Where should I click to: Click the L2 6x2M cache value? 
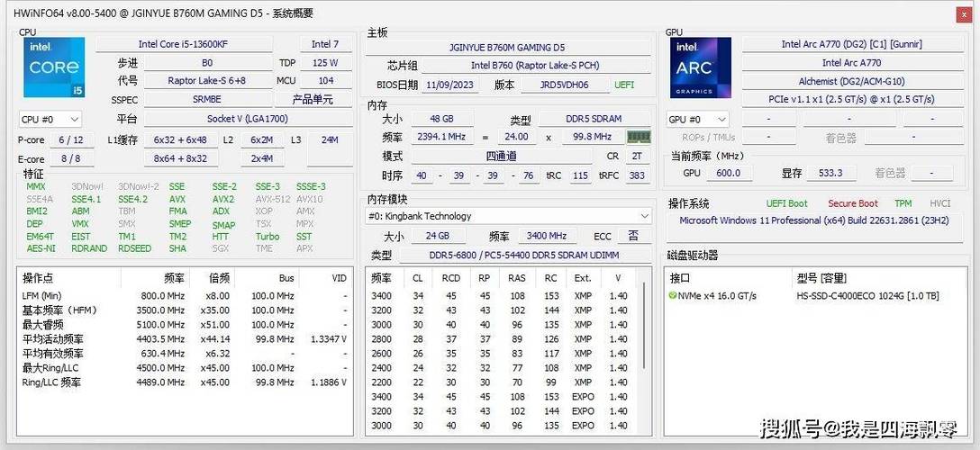(262, 139)
